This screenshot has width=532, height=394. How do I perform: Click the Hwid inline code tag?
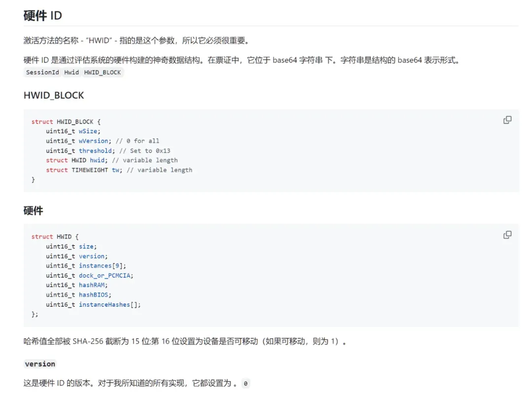coord(71,72)
